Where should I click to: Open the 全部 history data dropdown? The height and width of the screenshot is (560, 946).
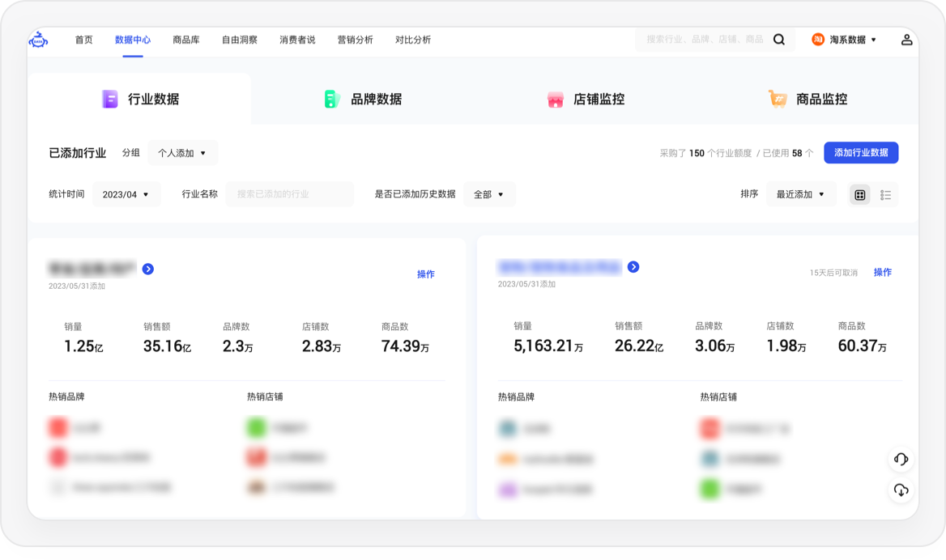[x=489, y=195]
